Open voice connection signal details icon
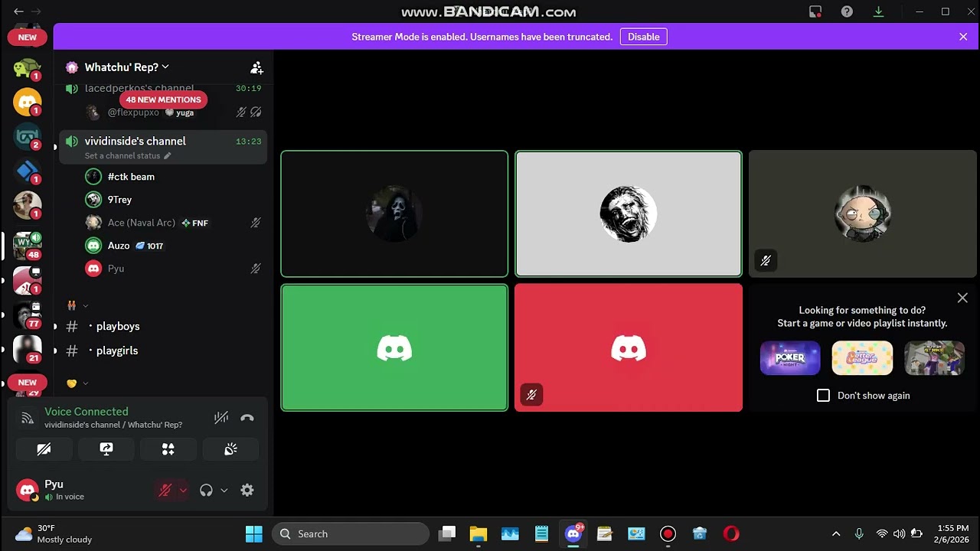The height and width of the screenshot is (551, 980). point(28,418)
